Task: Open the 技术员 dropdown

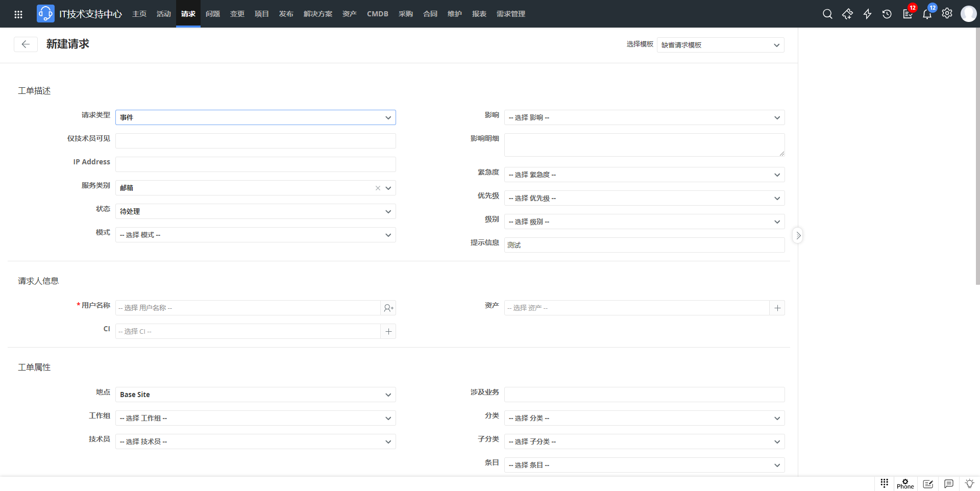Action: tap(256, 441)
